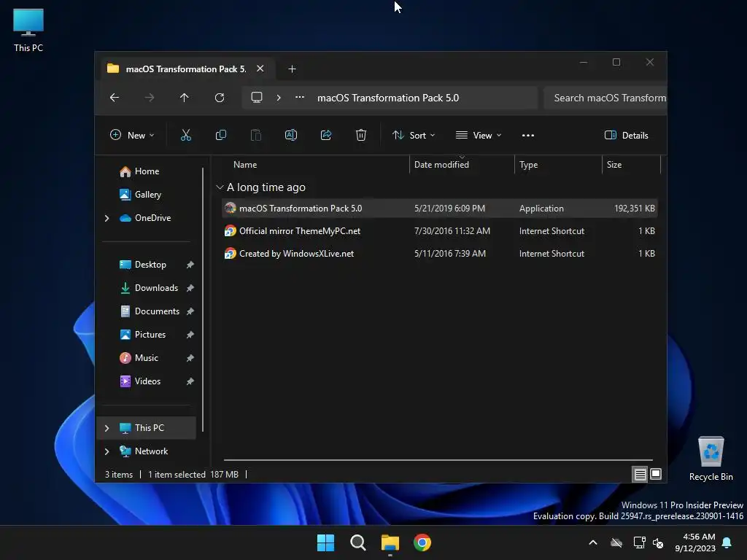This screenshot has width=747, height=560.
Task: Open See more toolbar options
Action: (528, 135)
